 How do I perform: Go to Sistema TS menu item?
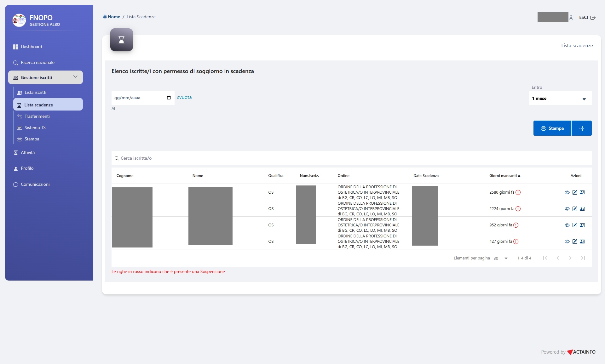35,128
